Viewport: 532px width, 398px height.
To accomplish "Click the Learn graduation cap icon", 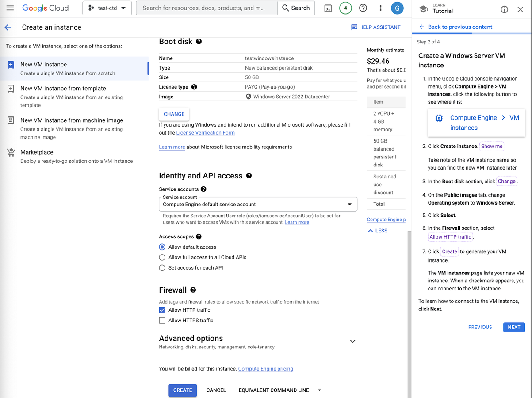I will pos(423,9).
